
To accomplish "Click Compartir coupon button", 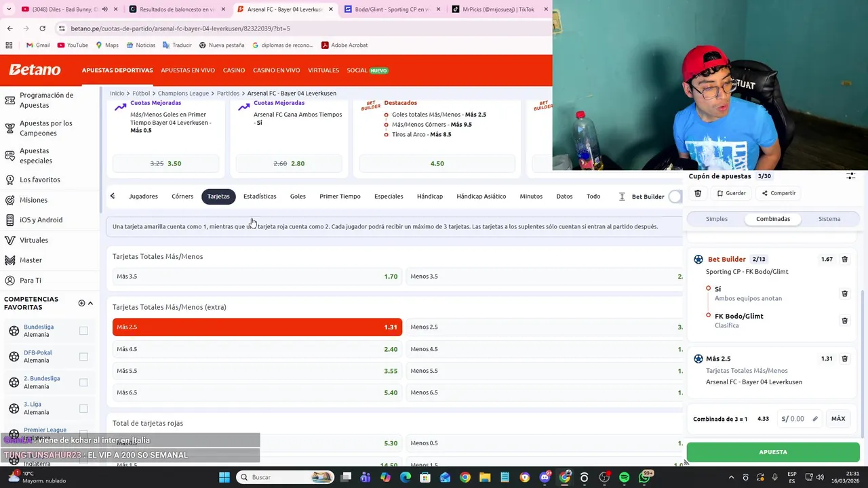I will [x=778, y=193].
